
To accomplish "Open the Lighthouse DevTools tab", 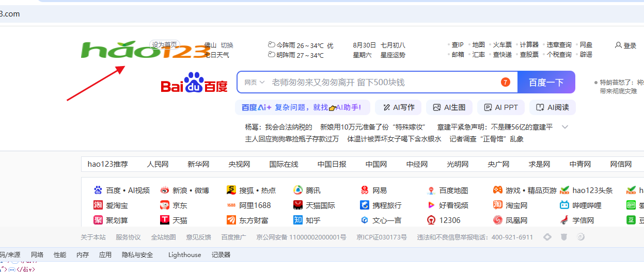I will [x=184, y=255].
